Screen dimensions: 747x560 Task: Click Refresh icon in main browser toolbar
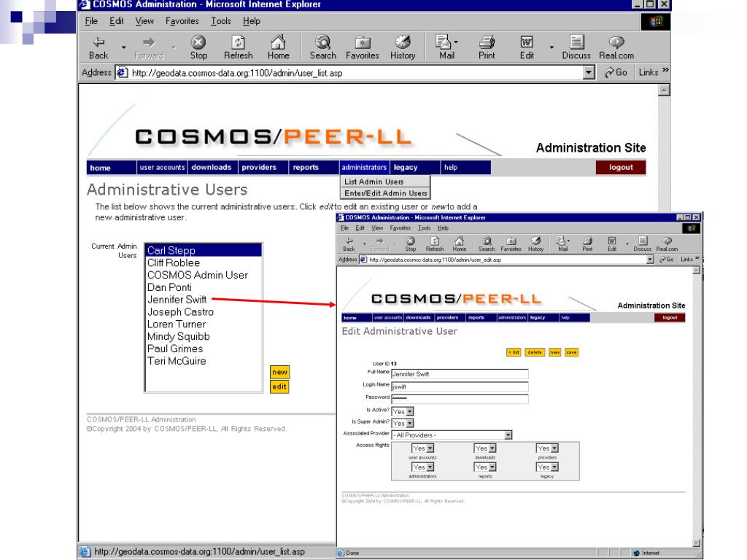point(239,47)
